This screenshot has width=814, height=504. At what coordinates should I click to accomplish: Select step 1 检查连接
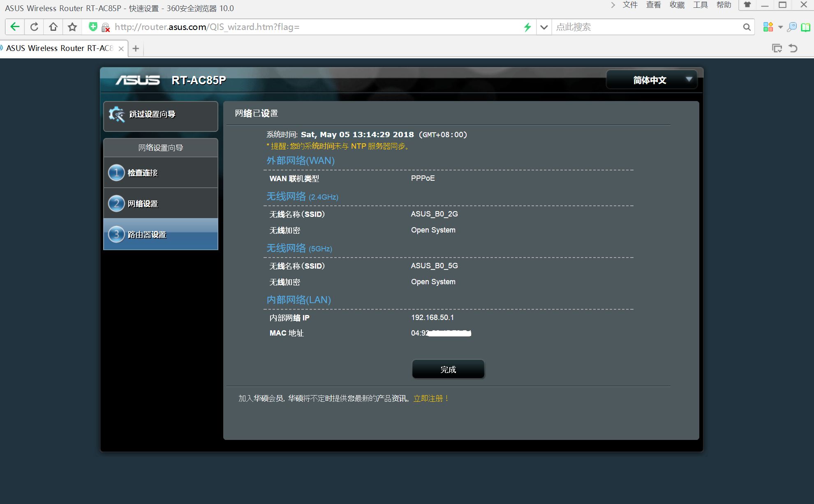[161, 173]
